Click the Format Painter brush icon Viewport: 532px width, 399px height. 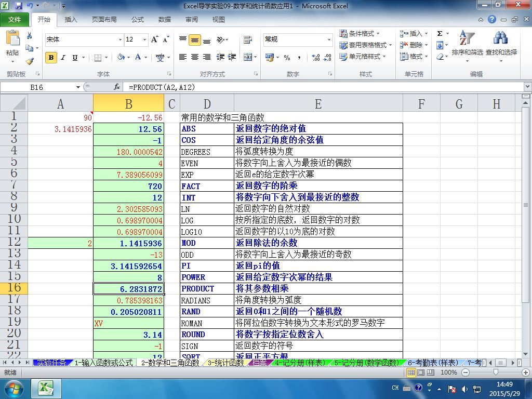click(30, 61)
